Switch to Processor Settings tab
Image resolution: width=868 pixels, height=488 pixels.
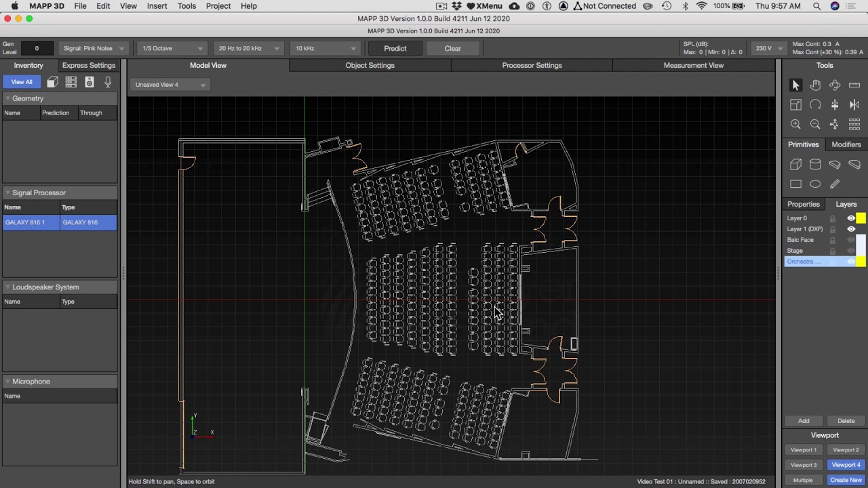click(532, 65)
